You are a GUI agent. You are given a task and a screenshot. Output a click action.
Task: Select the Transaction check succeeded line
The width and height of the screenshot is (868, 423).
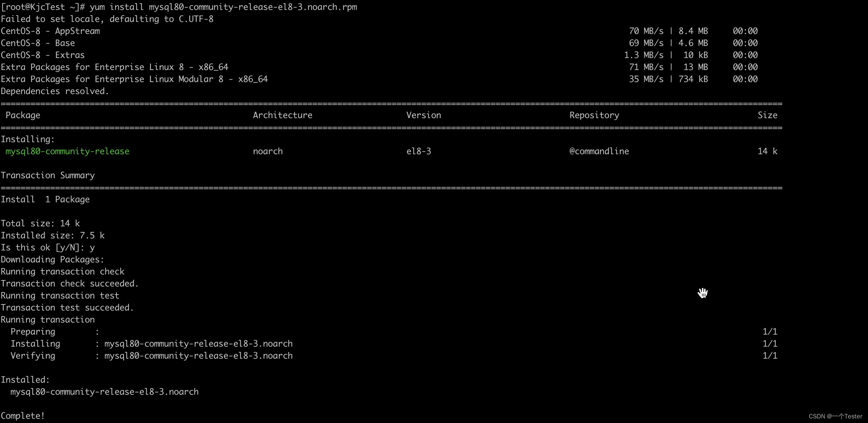[x=69, y=283]
